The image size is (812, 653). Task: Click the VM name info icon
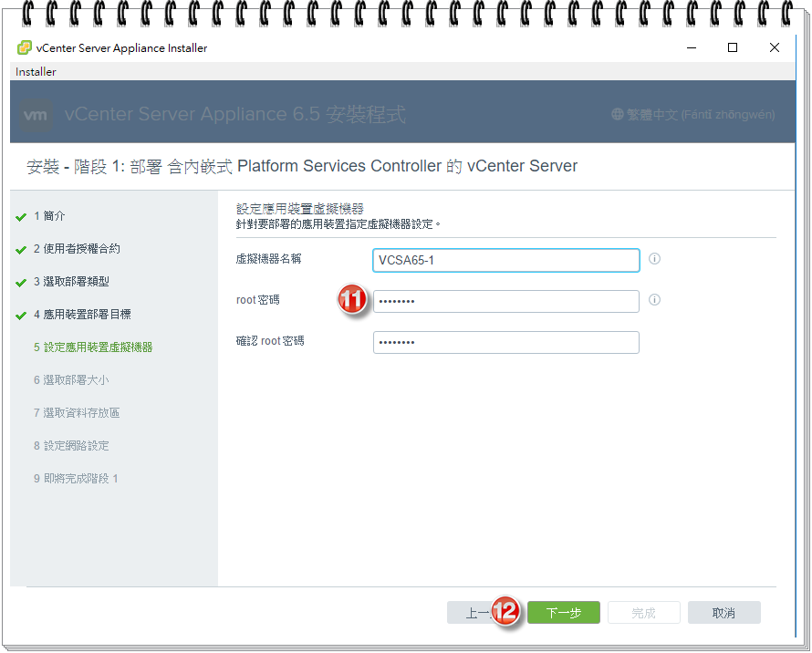point(654,259)
